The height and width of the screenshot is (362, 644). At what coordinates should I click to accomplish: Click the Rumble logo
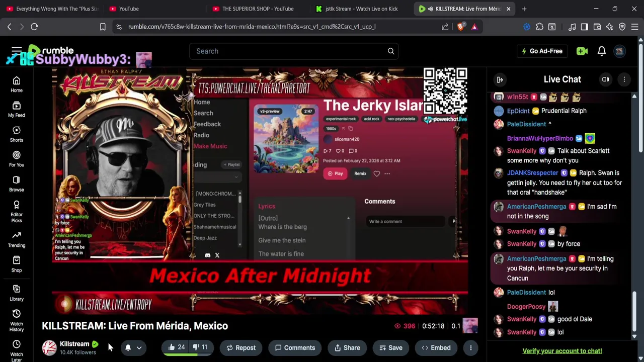tap(51, 51)
